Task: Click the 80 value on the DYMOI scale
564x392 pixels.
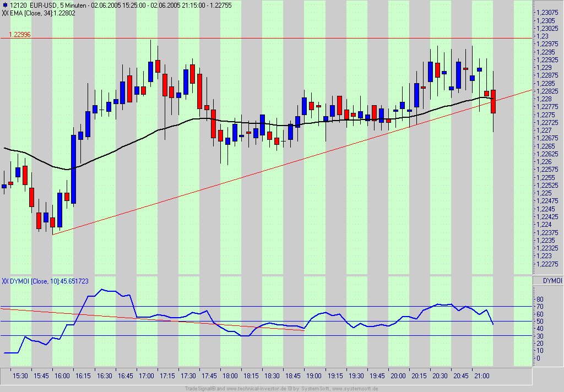Action: (540, 299)
